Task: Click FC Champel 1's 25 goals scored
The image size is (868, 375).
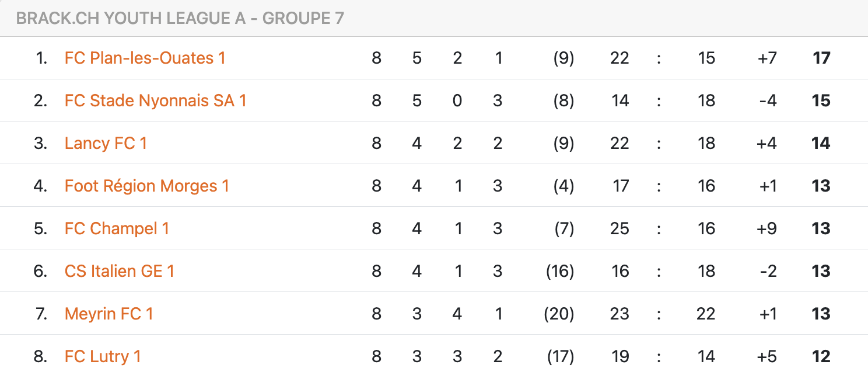Action: pos(619,228)
